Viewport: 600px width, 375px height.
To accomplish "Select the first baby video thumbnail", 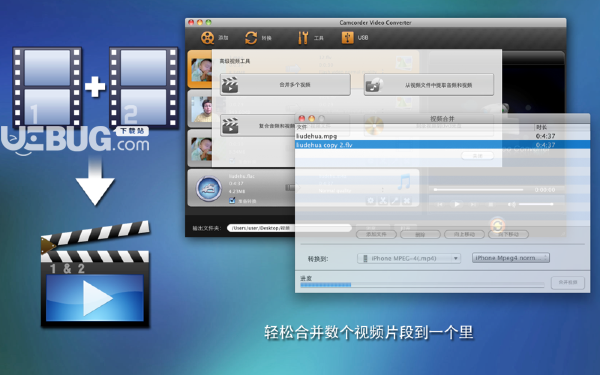I will tap(201, 69).
